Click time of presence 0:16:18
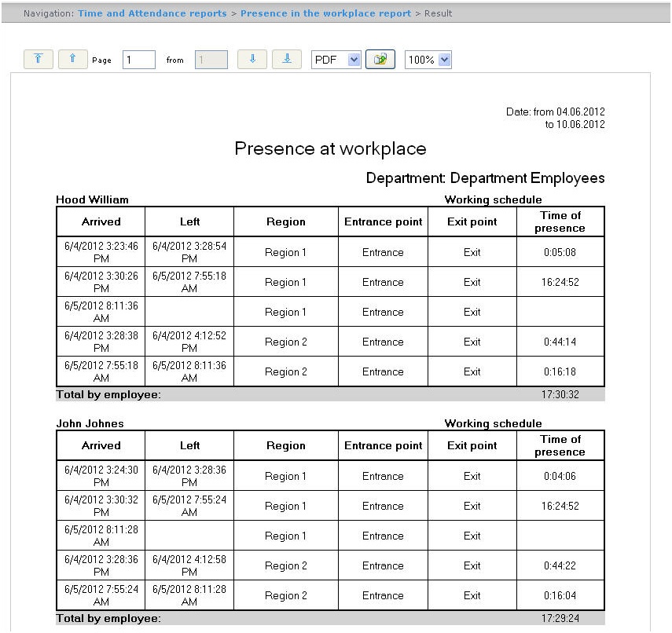This screenshot has width=672, height=633. click(560, 371)
